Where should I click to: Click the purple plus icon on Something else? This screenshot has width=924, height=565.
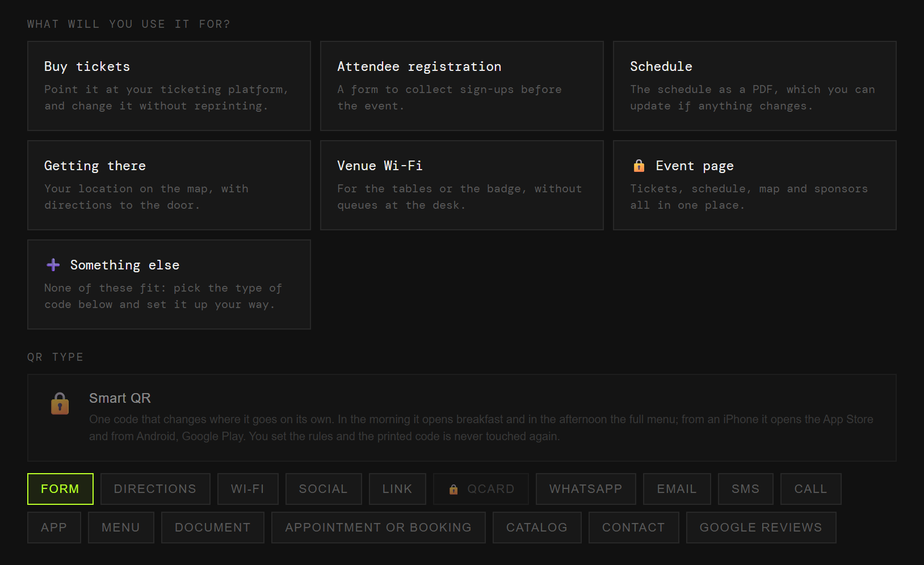53,265
